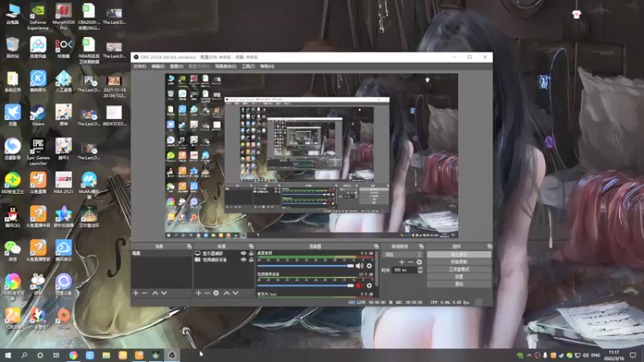Image resolution: width=644 pixels, height=362 pixels.
Task: Mute the desktop audio speaker icon
Action: 359,266
